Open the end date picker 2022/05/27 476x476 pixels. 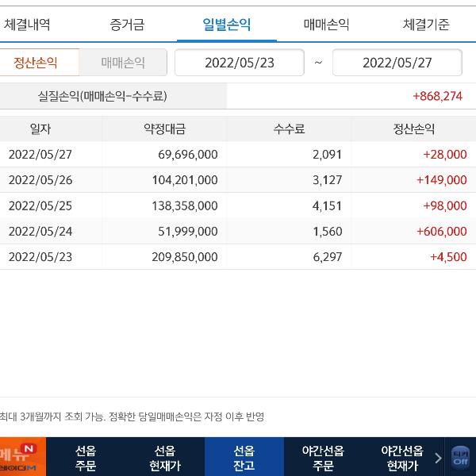pyautogui.click(x=397, y=63)
